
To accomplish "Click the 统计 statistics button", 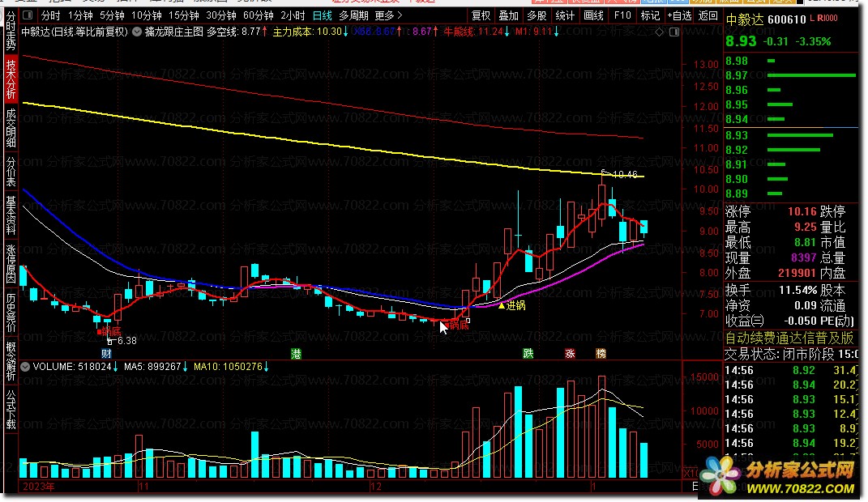I will pyautogui.click(x=565, y=15).
